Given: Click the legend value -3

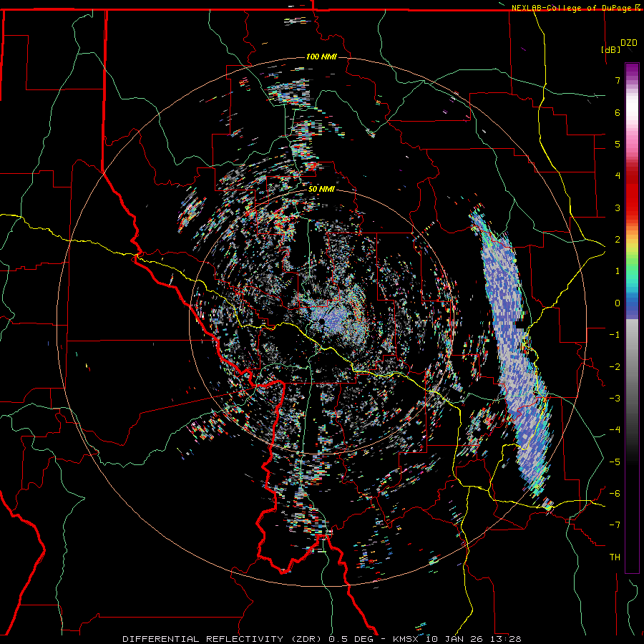Looking at the screenshot, I should [615, 399].
